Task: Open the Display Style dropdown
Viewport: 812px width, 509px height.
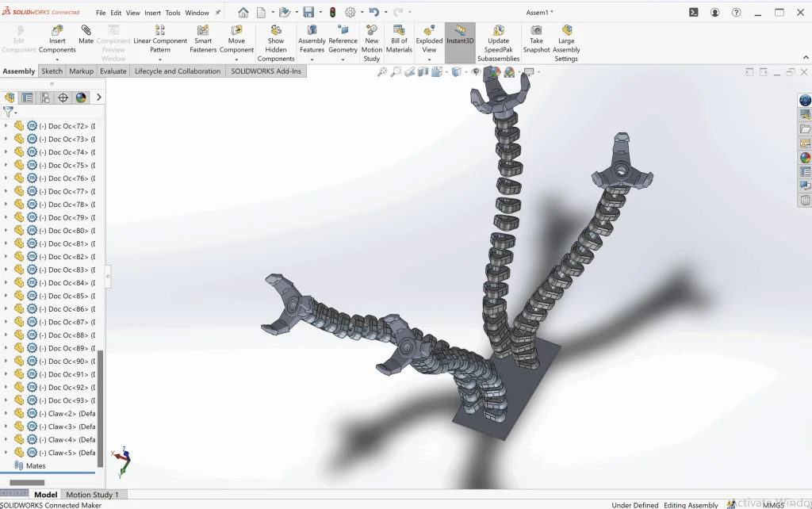Action: click(x=466, y=71)
